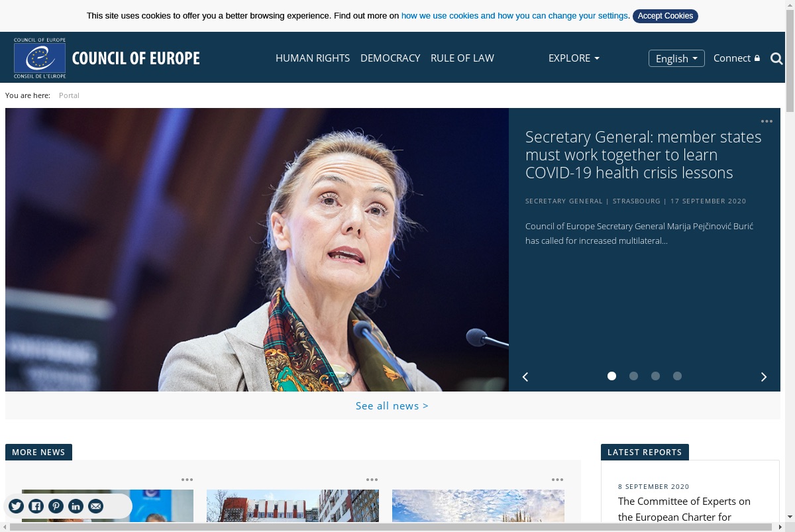The width and height of the screenshot is (795, 532).
Task: Click the vertical scrollbar thumb
Action: 790,60
